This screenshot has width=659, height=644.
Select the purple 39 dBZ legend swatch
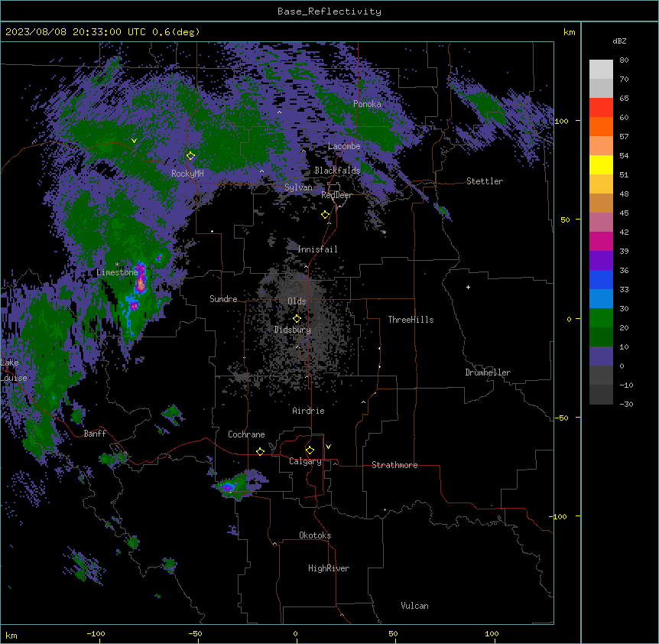(601, 261)
